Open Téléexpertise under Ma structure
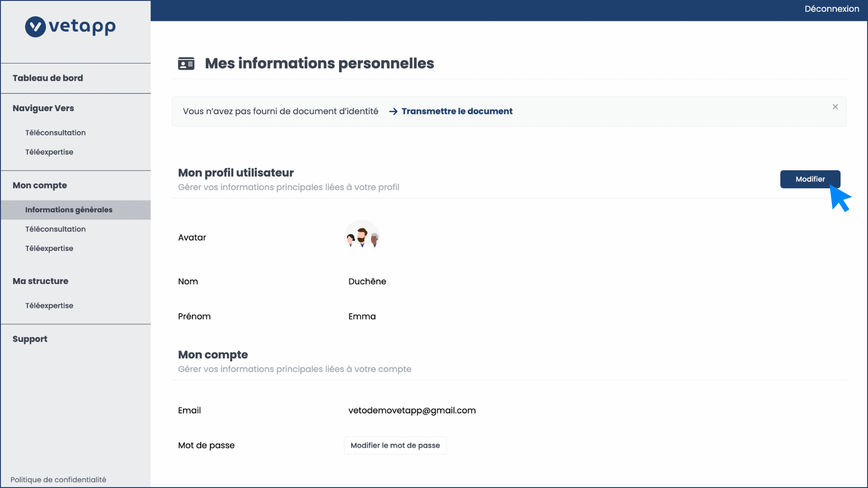Screen dimensions: 868x488 pyautogui.click(x=49, y=306)
